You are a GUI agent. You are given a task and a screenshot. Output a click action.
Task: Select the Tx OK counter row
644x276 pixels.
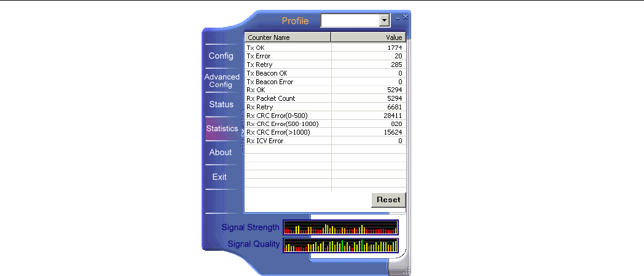pos(325,48)
